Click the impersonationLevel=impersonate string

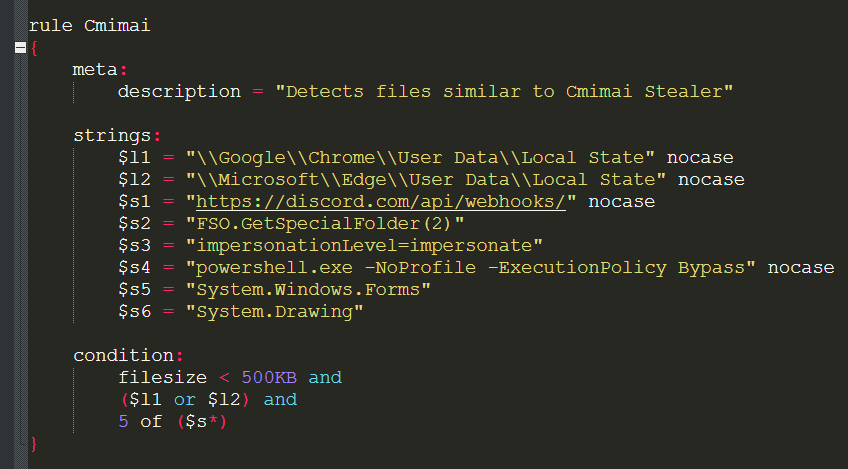364,246
